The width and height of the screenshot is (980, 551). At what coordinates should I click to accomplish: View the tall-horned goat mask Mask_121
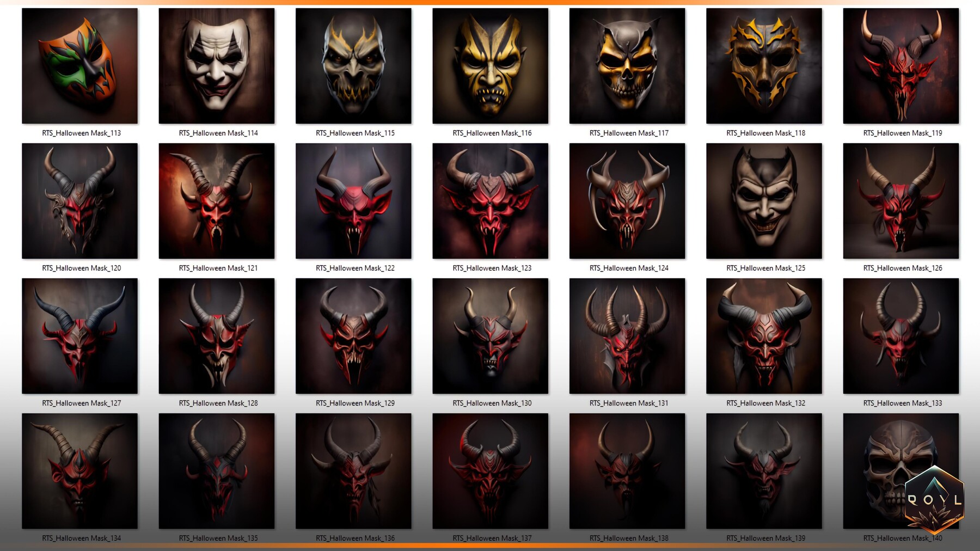point(216,201)
